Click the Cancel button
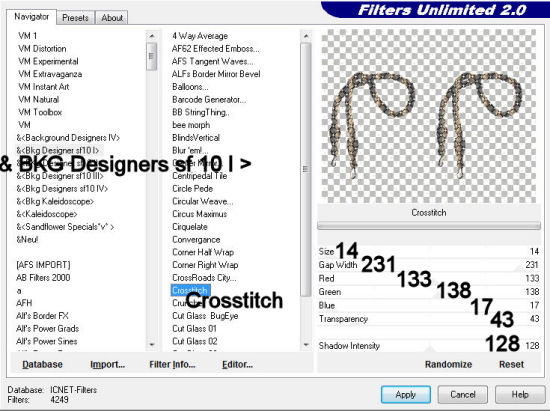The image size is (550, 411). tap(463, 395)
